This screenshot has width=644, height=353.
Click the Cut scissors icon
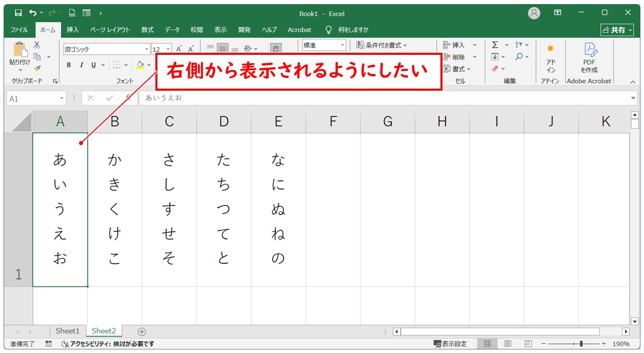tap(37, 45)
